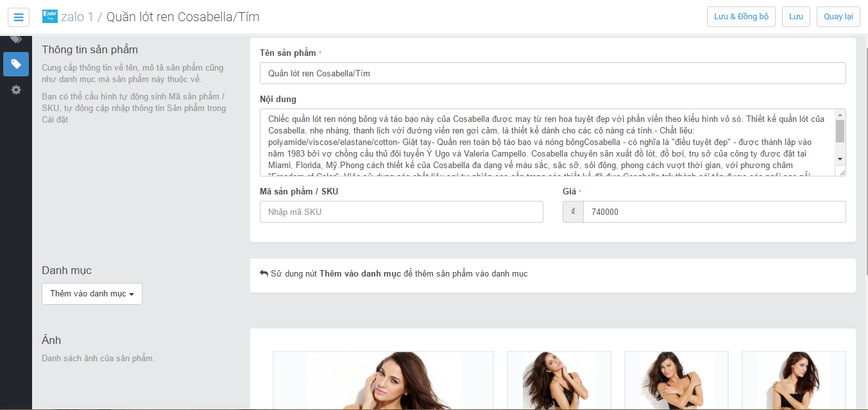Screen dimensions: 868x410
Task: Click the Nội dung scrollbar thumb
Action: point(840,131)
